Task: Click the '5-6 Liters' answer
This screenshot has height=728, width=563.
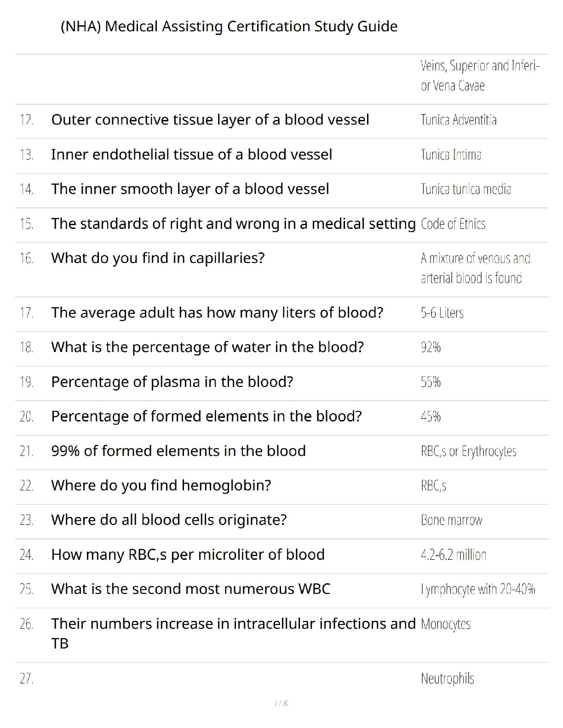Action: [442, 313]
